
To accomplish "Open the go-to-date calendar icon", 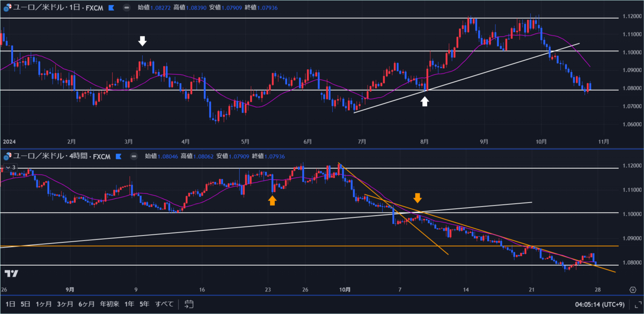I will (x=189, y=304).
